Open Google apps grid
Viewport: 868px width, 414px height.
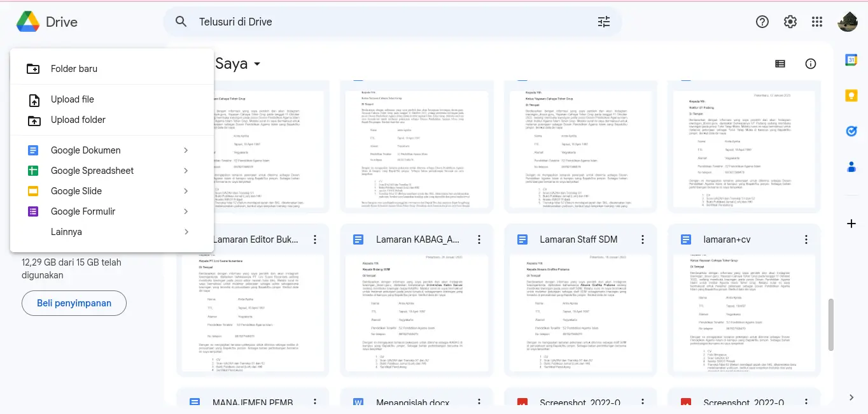point(818,22)
